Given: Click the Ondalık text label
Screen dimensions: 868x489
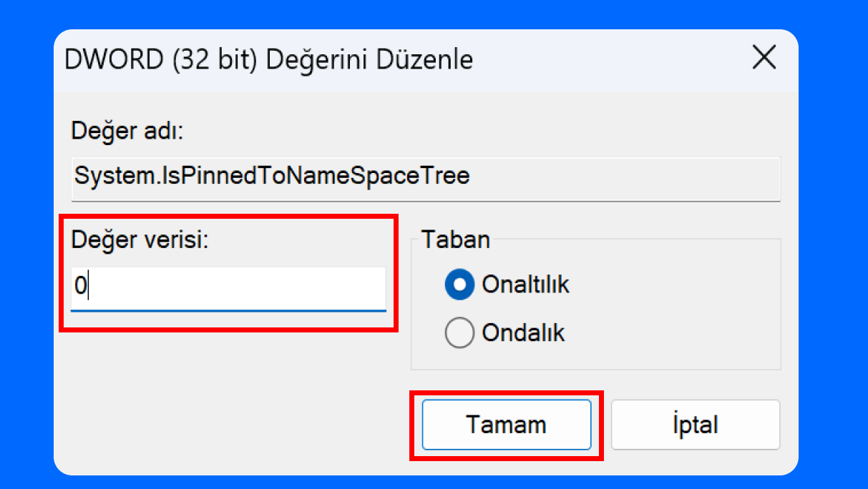Looking at the screenshot, I should [523, 332].
